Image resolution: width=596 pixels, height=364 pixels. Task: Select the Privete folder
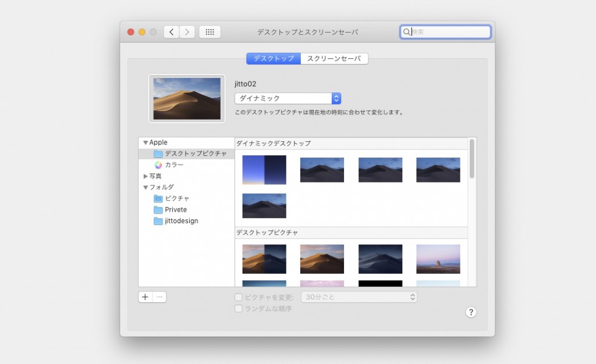[170, 209]
